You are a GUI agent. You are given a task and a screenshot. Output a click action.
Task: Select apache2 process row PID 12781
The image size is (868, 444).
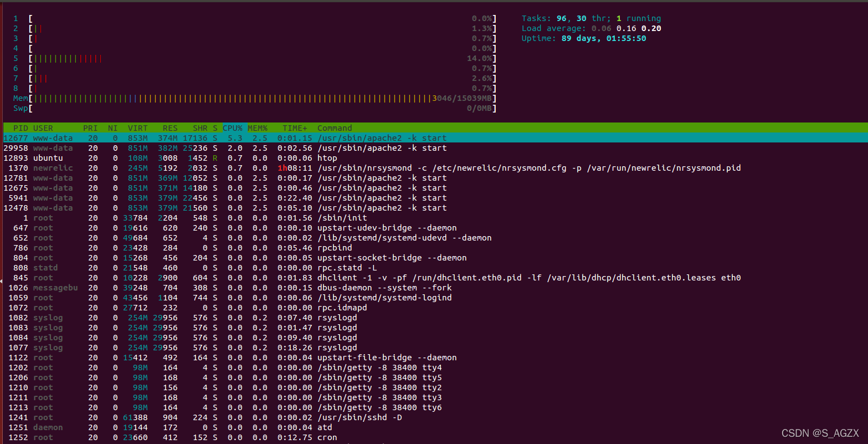[435, 178]
